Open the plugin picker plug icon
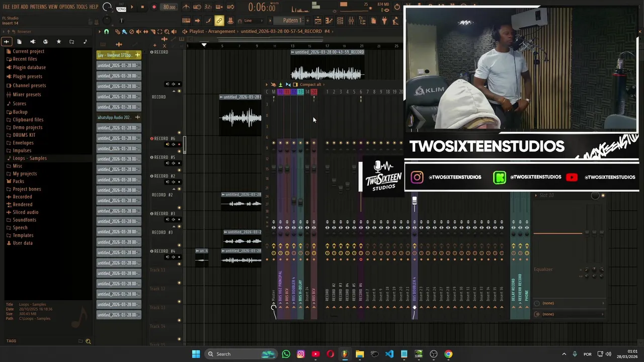Screen dimensions: 644x362 click(x=384, y=21)
